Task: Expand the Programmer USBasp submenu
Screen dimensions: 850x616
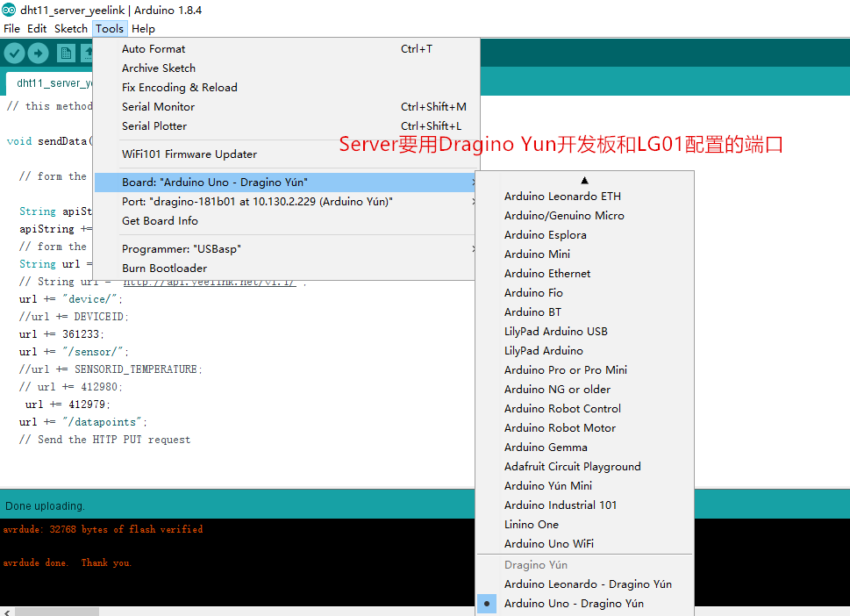Action: [286, 249]
